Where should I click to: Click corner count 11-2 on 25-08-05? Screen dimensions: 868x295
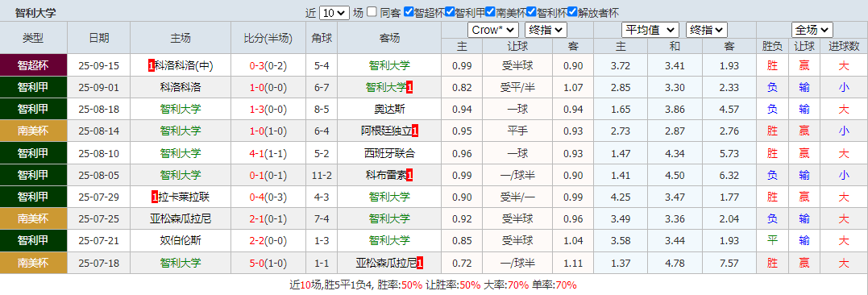(322, 176)
